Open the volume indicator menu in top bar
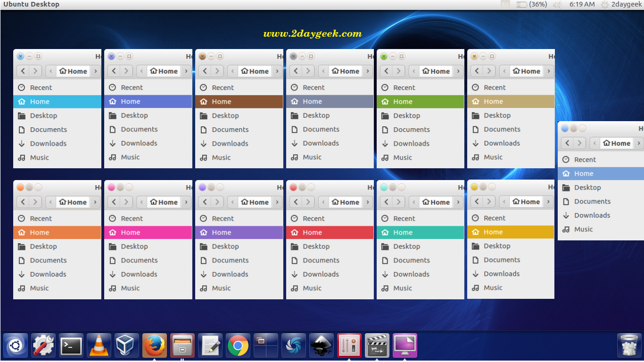Image resolution: width=644 pixels, height=362 pixels. 557,4
